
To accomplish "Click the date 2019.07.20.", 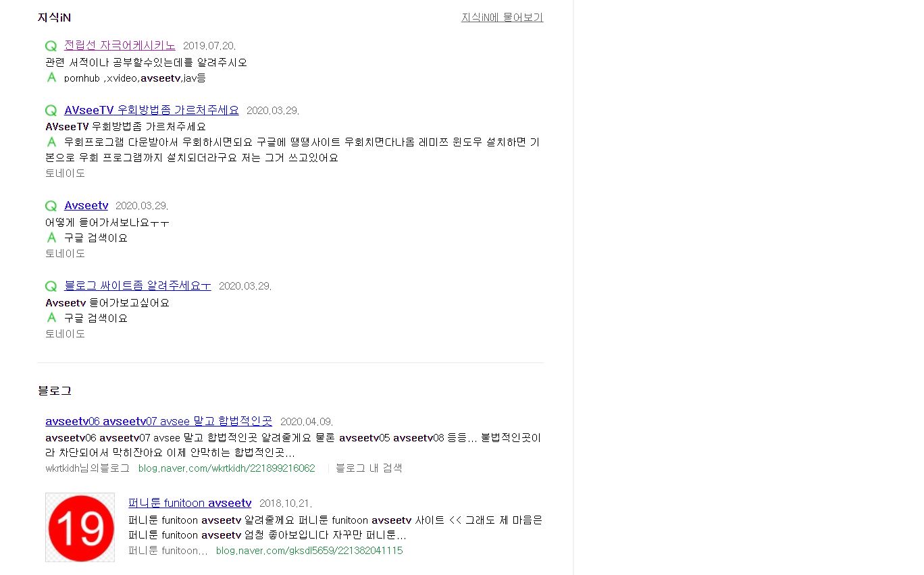I will 209,46.
